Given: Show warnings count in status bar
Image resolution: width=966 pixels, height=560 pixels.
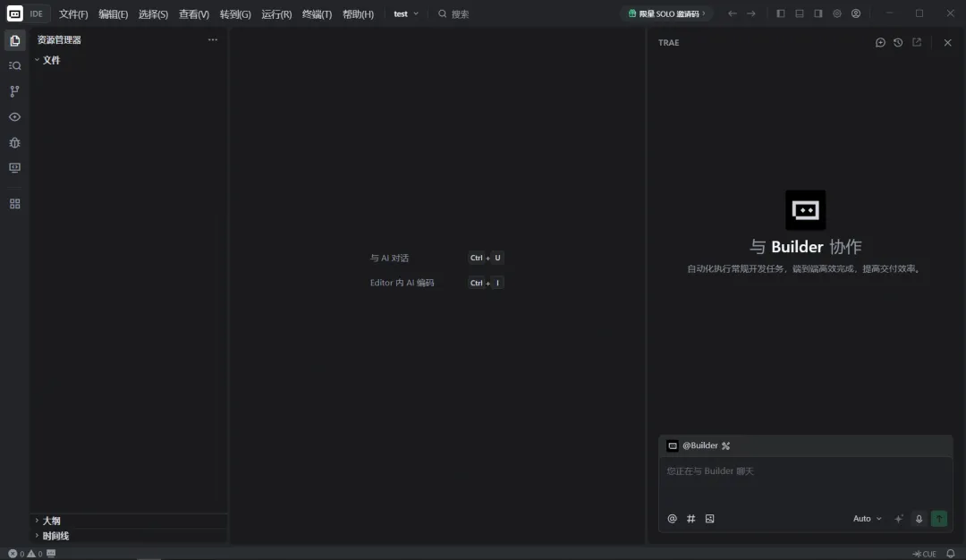Looking at the screenshot, I should click(x=35, y=554).
